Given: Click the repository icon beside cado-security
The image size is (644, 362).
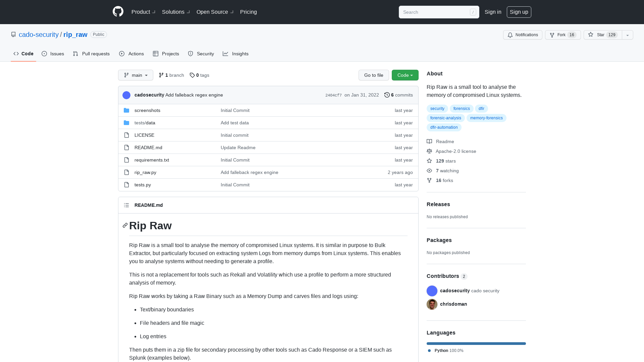Looking at the screenshot, I should click(x=13, y=35).
